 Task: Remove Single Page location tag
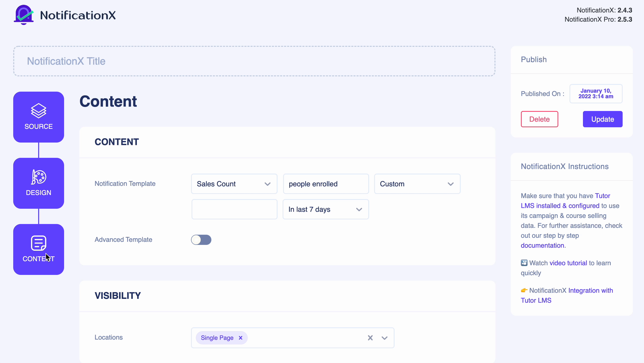pyautogui.click(x=241, y=338)
